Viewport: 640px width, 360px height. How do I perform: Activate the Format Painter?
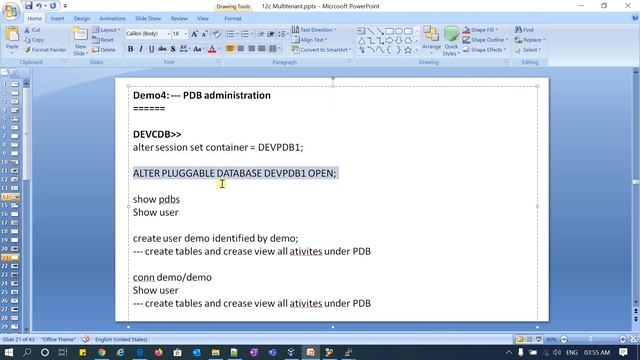pos(45,50)
